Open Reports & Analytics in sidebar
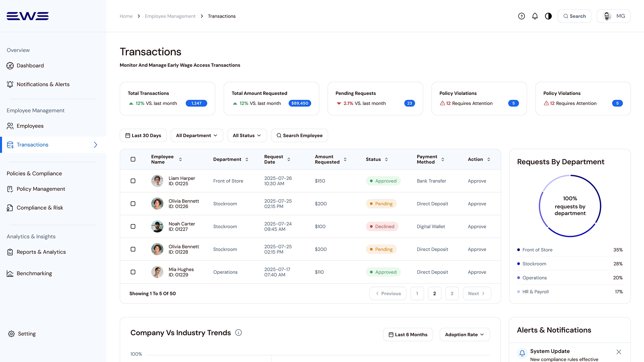Screen dimensions: 644x362 click(x=41, y=252)
